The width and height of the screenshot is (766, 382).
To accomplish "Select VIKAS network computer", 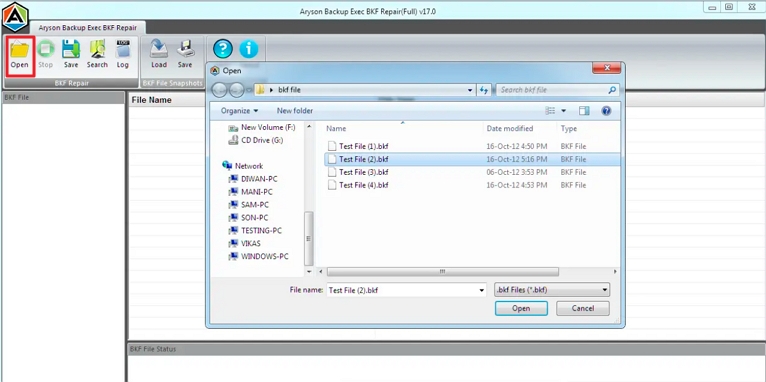I will 244,243.
